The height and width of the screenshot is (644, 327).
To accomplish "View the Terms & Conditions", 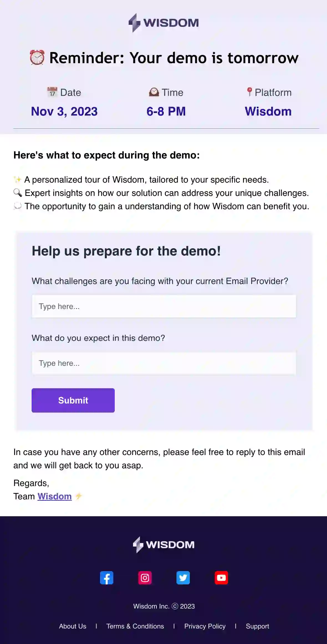I will [135, 626].
